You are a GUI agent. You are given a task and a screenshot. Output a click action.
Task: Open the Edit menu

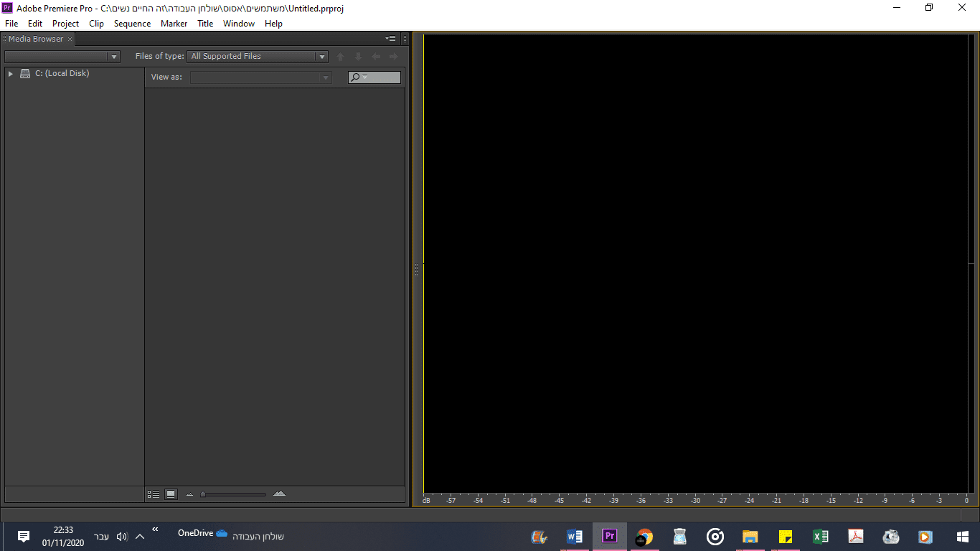35,24
